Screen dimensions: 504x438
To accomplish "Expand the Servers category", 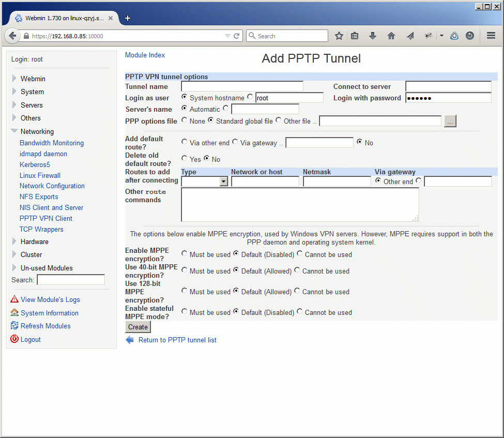I will tap(14, 104).
